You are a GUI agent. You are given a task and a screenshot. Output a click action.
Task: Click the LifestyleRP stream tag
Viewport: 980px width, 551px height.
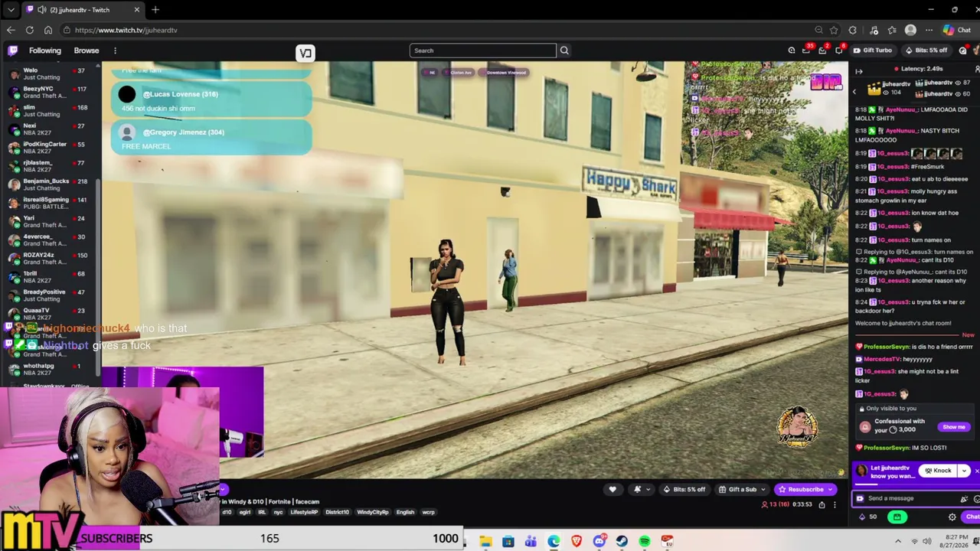pos(304,513)
